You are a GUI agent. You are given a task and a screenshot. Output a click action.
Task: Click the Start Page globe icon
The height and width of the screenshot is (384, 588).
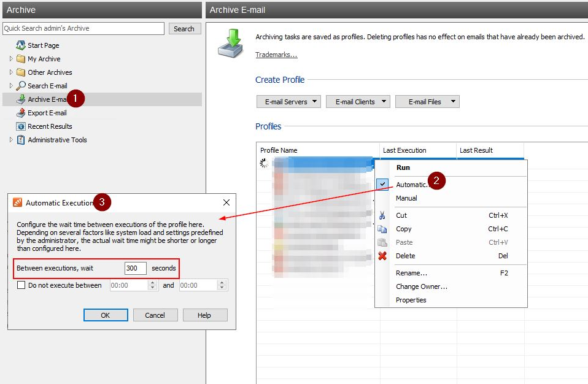tap(21, 45)
